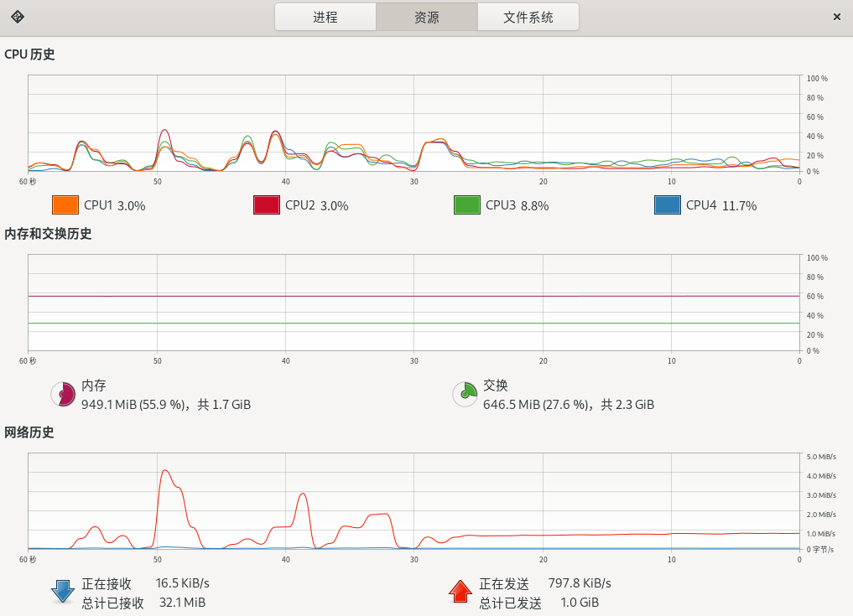Click inside the network history graph
Viewport: 853px width, 616px height.
point(413,501)
